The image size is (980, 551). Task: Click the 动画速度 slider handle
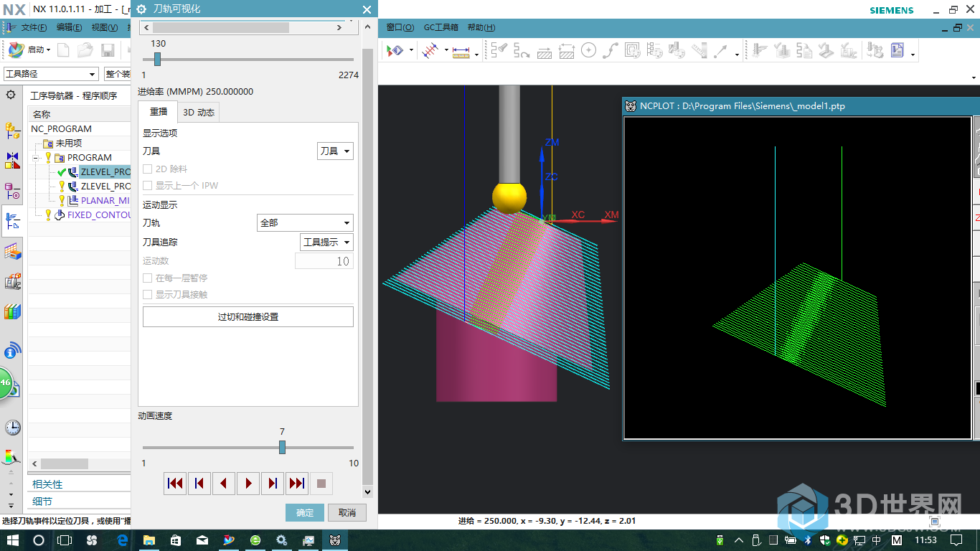[x=282, y=447]
